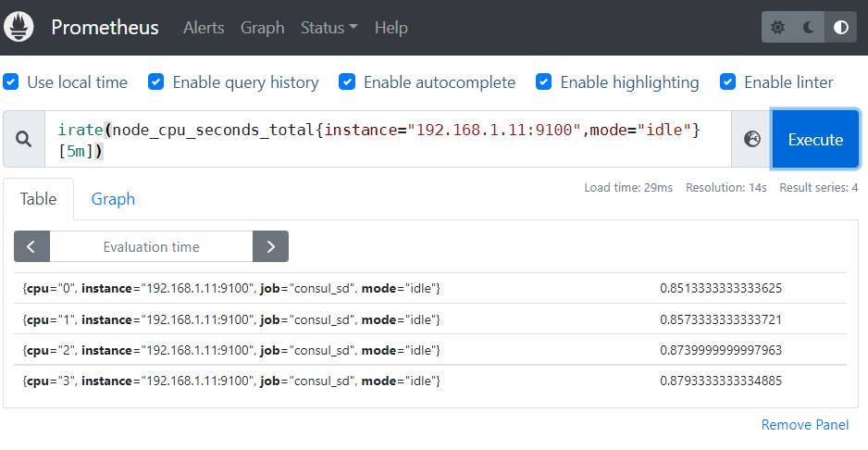
Task: Switch to light theme sun icon
Action: [x=777, y=27]
